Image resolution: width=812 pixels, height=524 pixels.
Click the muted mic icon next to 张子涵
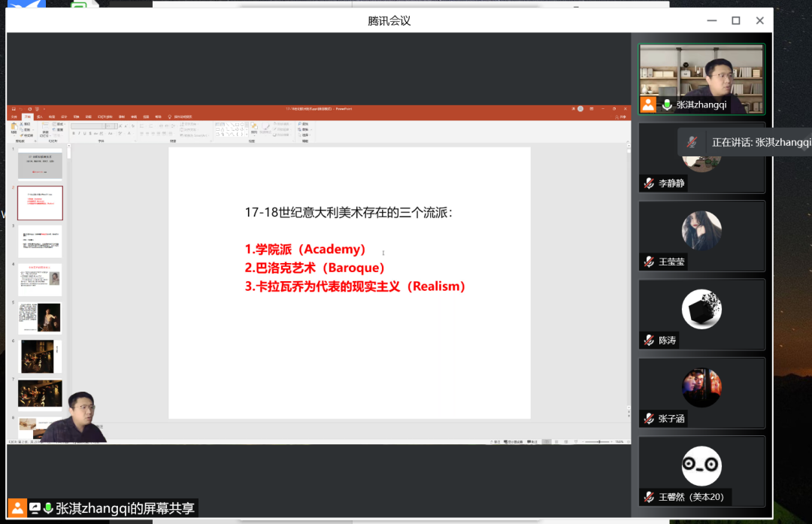pos(649,419)
